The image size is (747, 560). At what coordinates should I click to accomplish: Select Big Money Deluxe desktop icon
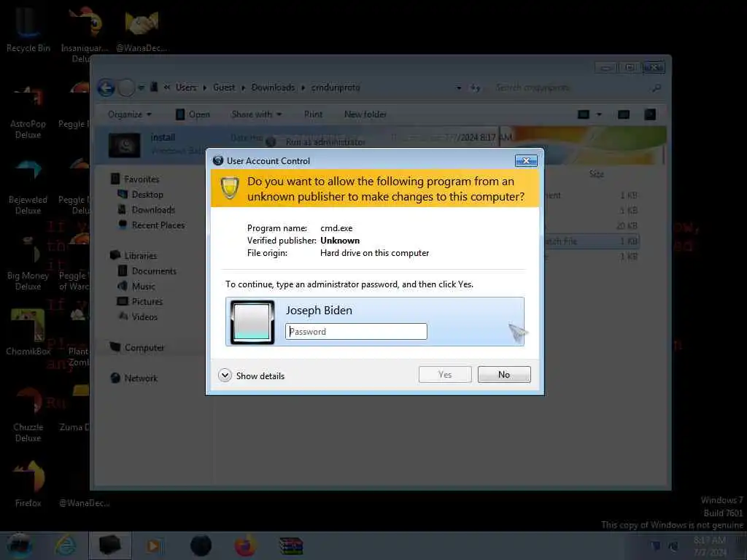coord(28,264)
